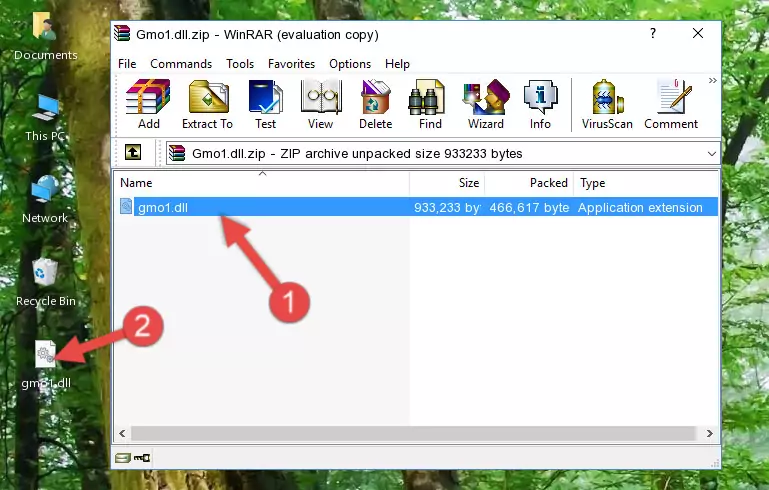The width and height of the screenshot is (769, 490).
Task: Click the horizontal scrollbar track
Action: click(413, 434)
